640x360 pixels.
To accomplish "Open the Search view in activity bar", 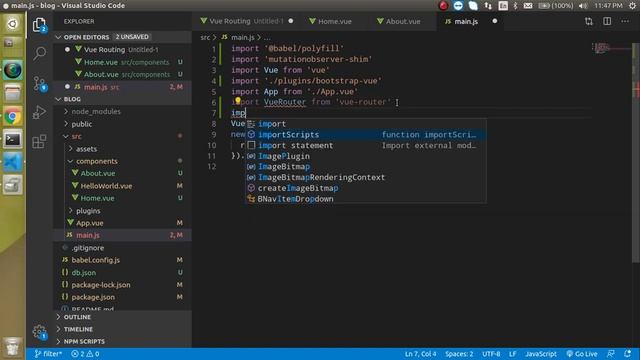I will pos(40,53).
